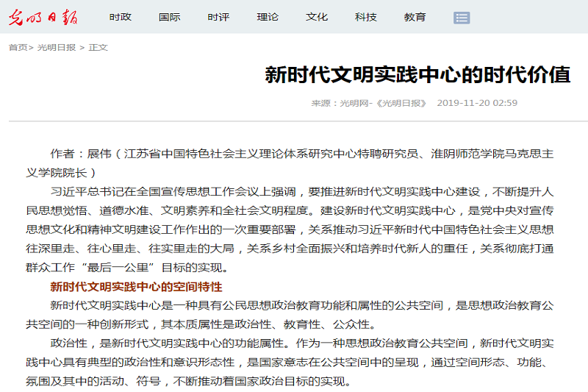588x392 pixels.
Task: Switch to the 文化 section
Action: click(317, 17)
